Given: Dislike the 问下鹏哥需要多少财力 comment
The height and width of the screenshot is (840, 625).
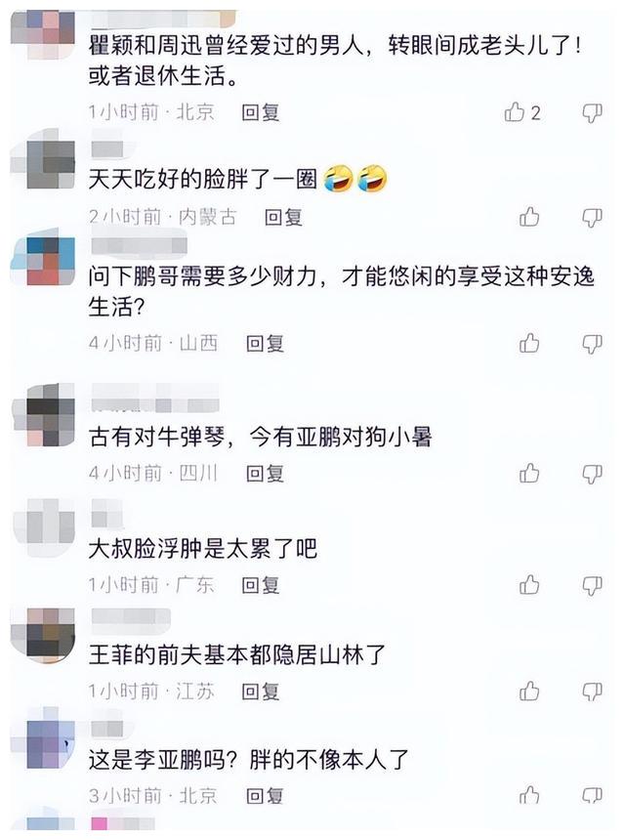Looking at the screenshot, I should 592,344.
